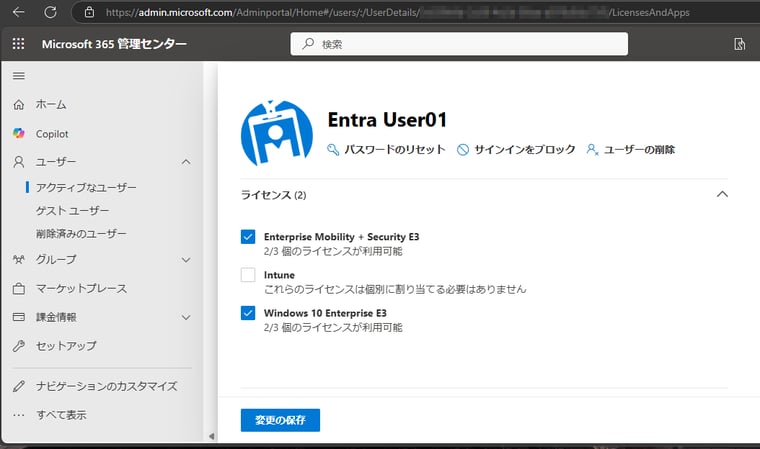Screen dimensions: 760x449
Task: Reload the page with the refresh icon
Action: 50,12
